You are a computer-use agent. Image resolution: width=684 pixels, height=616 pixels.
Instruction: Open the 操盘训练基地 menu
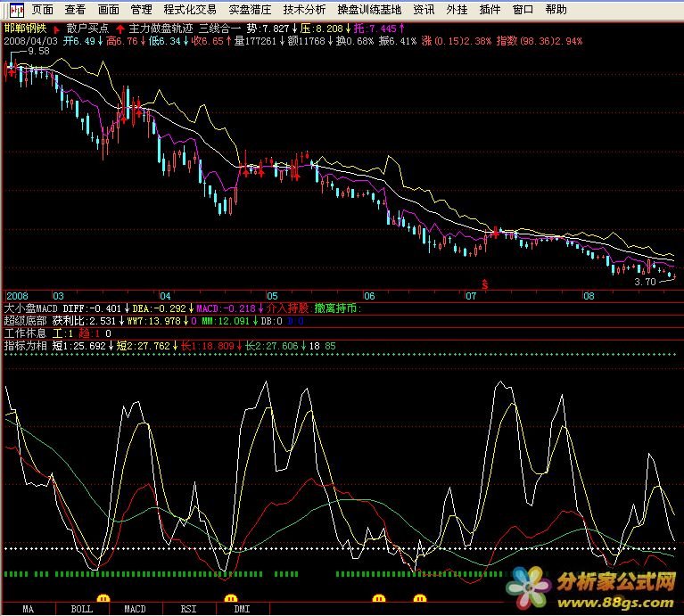[x=369, y=10]
